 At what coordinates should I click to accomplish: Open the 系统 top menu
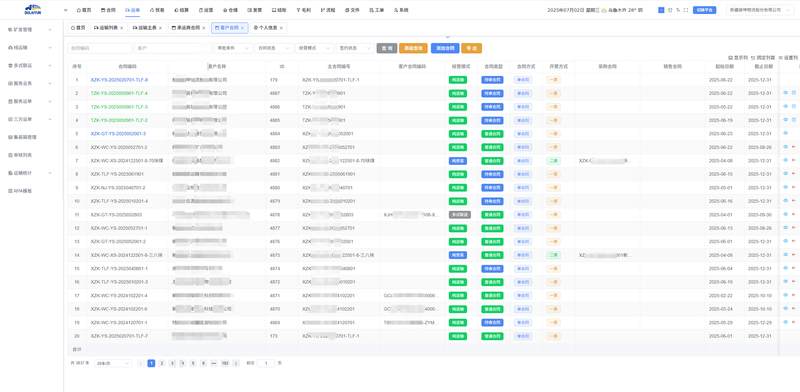coord(401,10)
